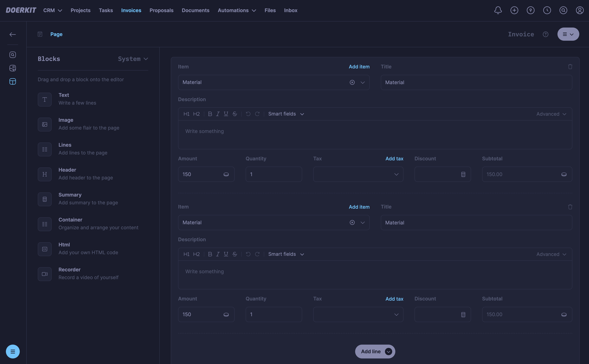The image size is (589, 364).
Task: Click the back arrow in the sidebar
Action: [x=12, y=34]
